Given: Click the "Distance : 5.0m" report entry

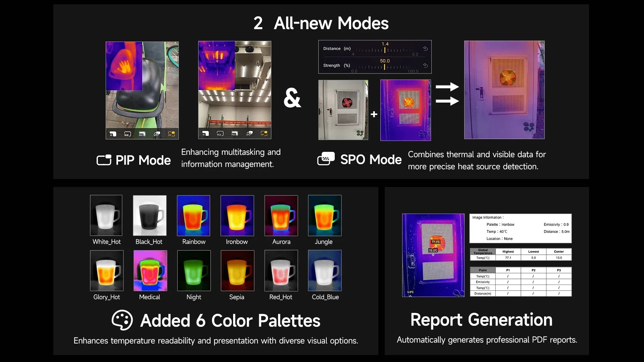Looking at the screenshot, I should click(x=557, y=232).
